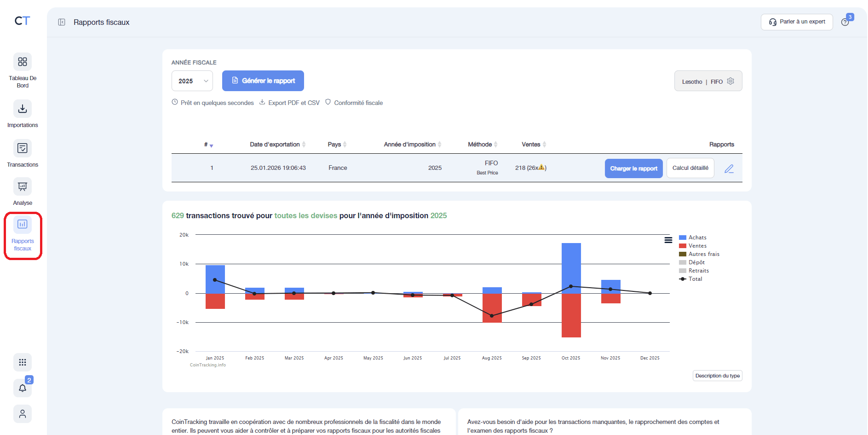Toggle Ventes series in chart legend
868x435 pixels.
tap(697, 246)
